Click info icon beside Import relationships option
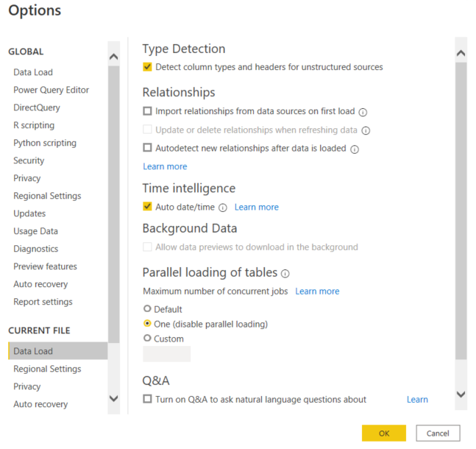Image resolution: width=476 pixels, height=449 pixels. coord(363,112)
